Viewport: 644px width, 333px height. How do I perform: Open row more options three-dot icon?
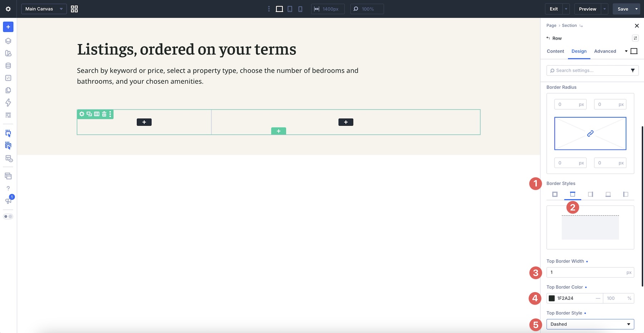(x=110, y=114)
